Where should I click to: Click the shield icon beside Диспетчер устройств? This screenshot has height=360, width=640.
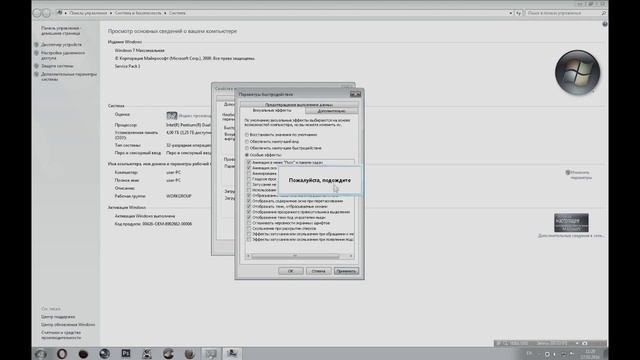tap(36, 44)
